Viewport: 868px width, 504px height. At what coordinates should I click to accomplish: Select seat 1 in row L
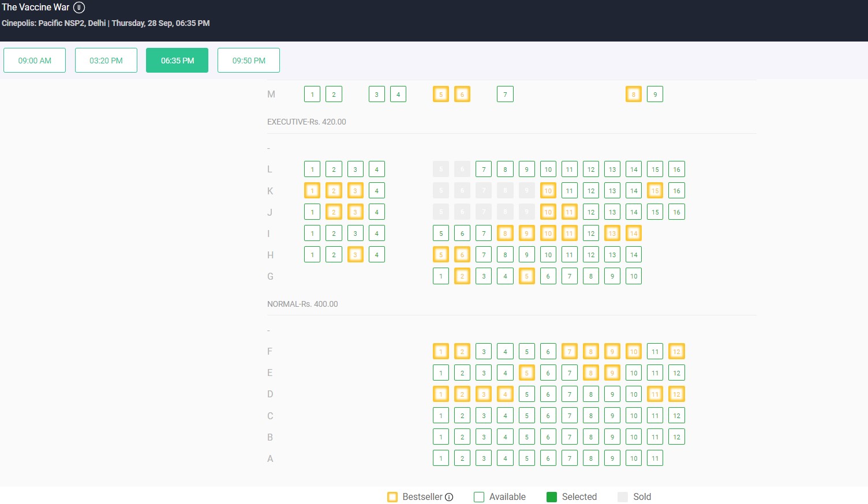tap(312, 170)
